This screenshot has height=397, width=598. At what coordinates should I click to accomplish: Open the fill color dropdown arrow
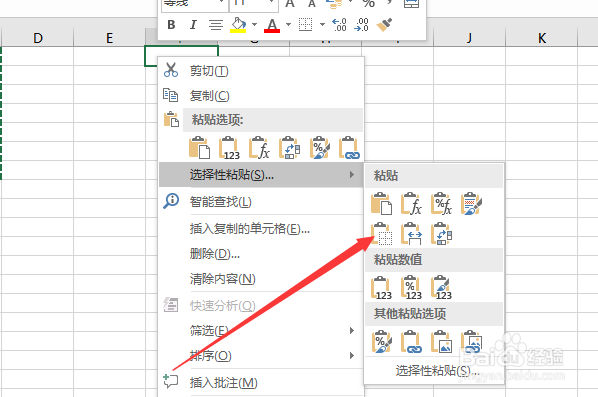[254, 25]
